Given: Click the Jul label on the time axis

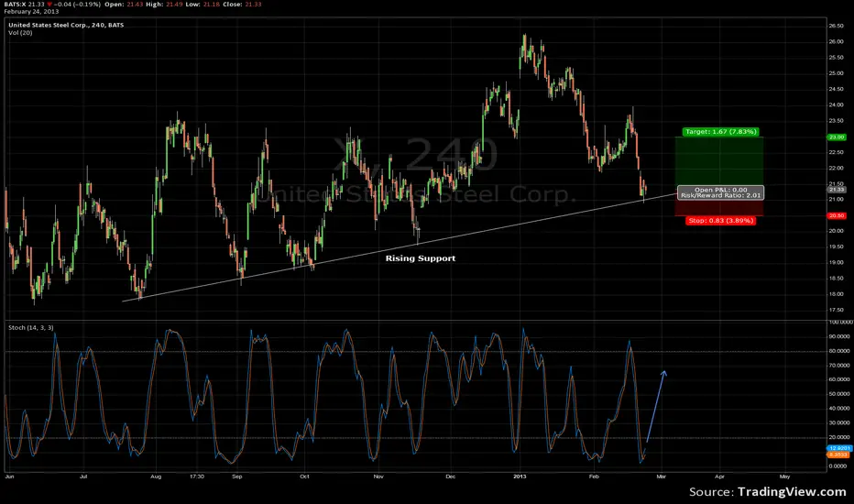Looking at the screenshot, I should click(83, 477).
